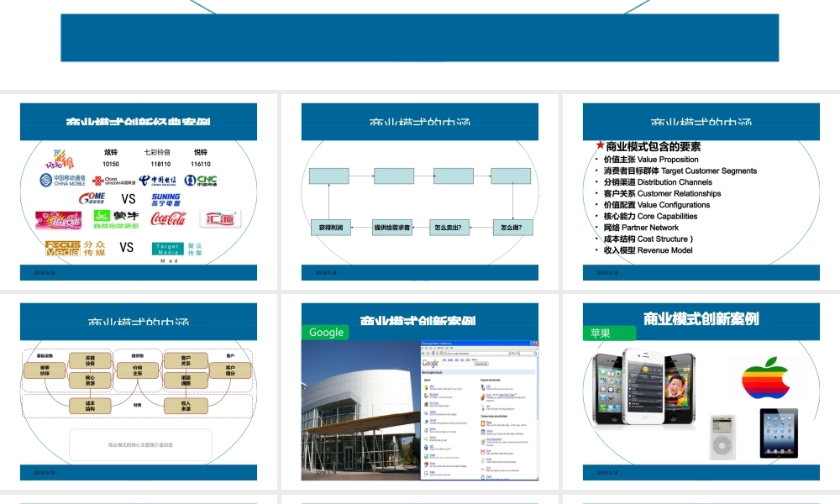Click the Coca-Cola logo

pyautogui.click(x=168, y=218)
